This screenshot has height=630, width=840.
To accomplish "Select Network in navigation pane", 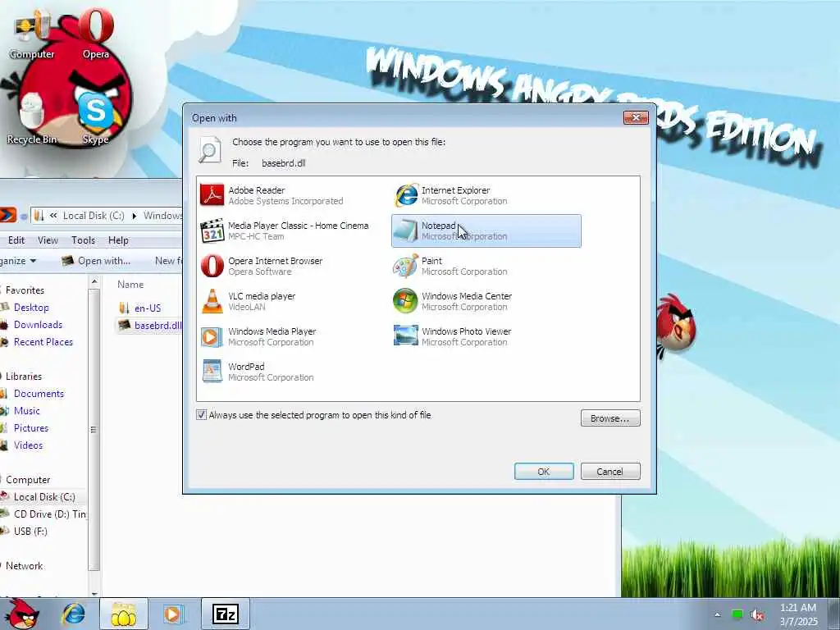I will pyautogui.click(x=24, y=566).
